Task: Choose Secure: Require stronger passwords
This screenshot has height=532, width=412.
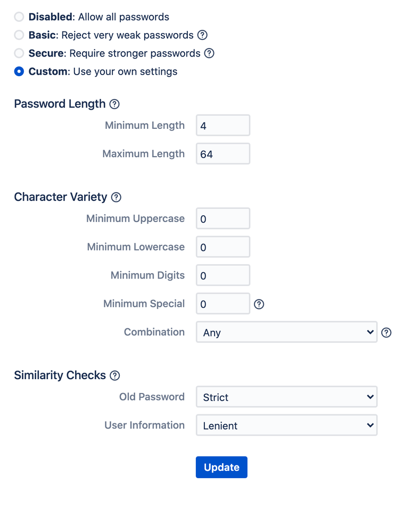Action: (19, 53)
